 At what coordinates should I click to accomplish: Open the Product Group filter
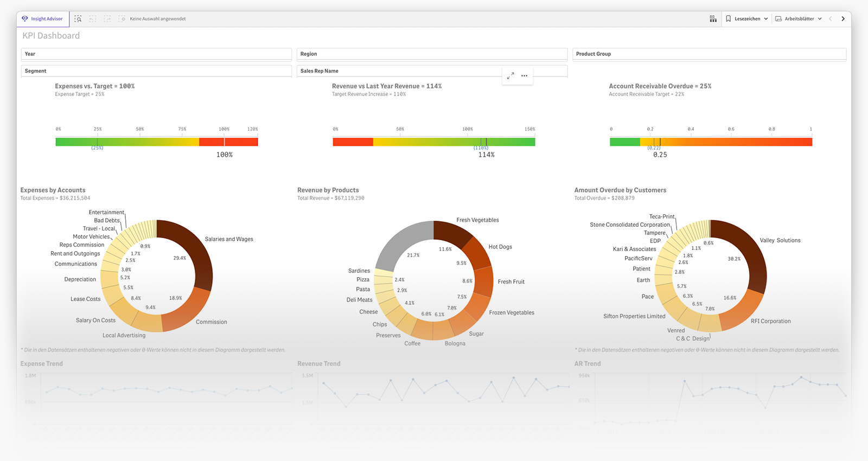coord(709,54)
